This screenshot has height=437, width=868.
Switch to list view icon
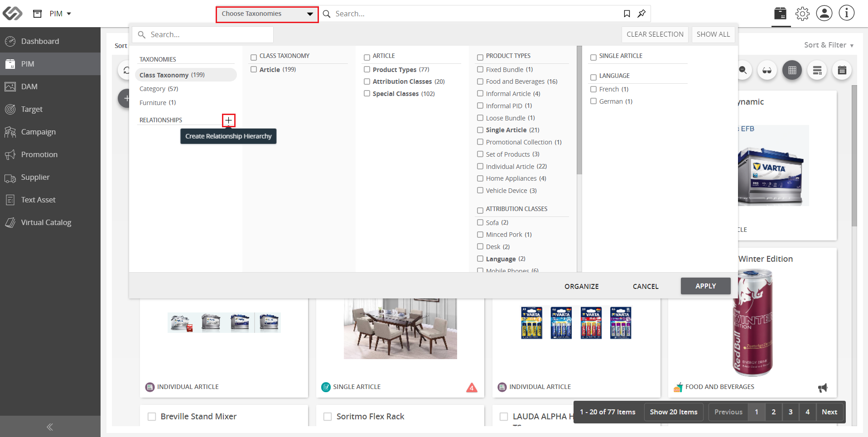coord(817,70)
